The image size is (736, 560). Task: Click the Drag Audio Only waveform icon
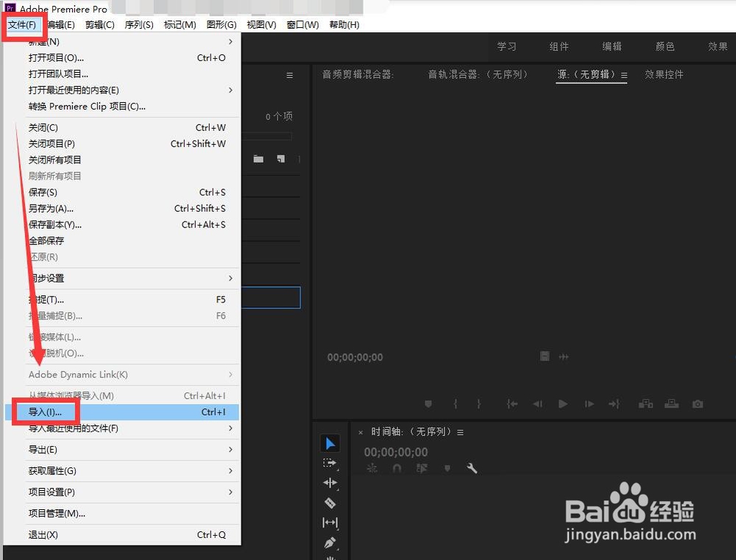coord(564,357)
